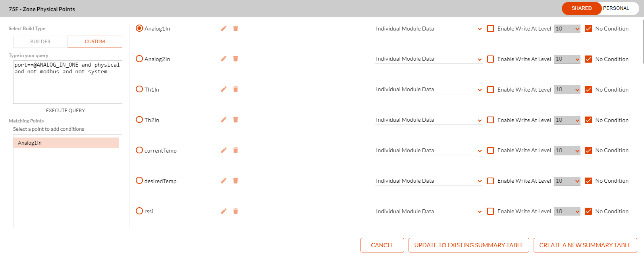The height and width of the screenshot is (258, 644).
Task: Delete the desiredTemp point
Action: tap(235, 181)
